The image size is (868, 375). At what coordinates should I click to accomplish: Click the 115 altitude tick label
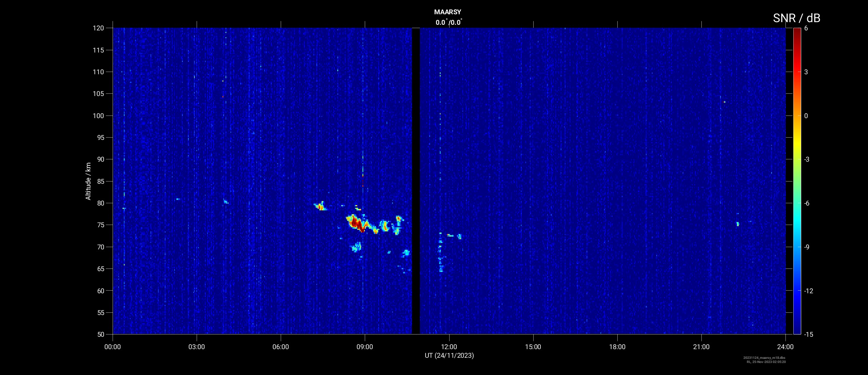[98, 50]
